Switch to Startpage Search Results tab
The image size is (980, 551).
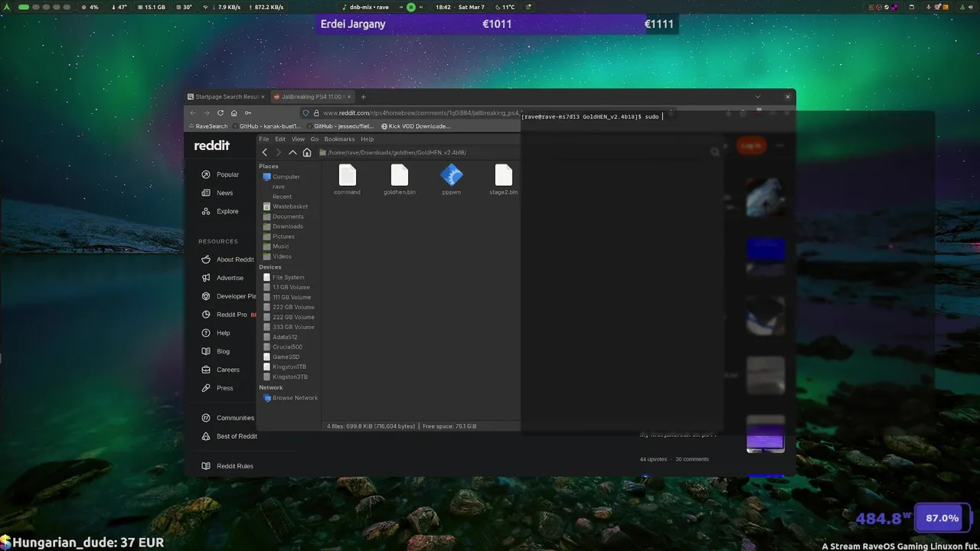click(226, 97)
